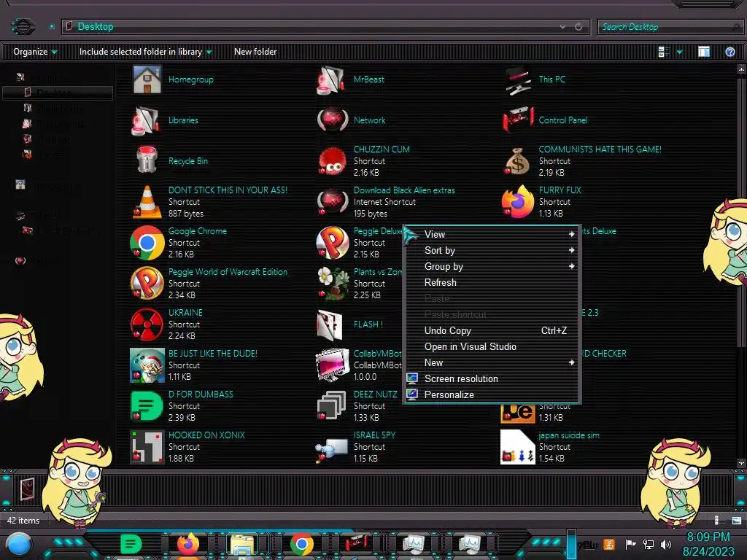
Task: Click the address bar refresh button
Action: pos(578,27)
